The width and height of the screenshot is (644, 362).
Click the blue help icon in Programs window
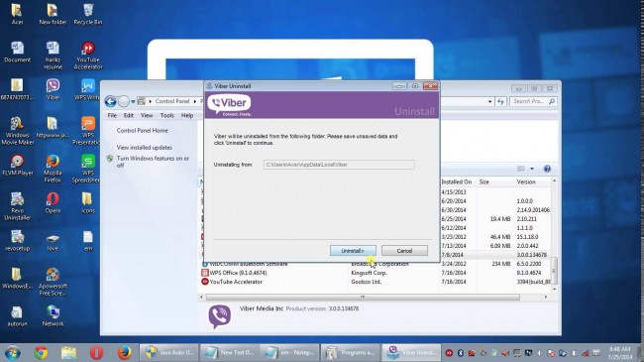547,169
